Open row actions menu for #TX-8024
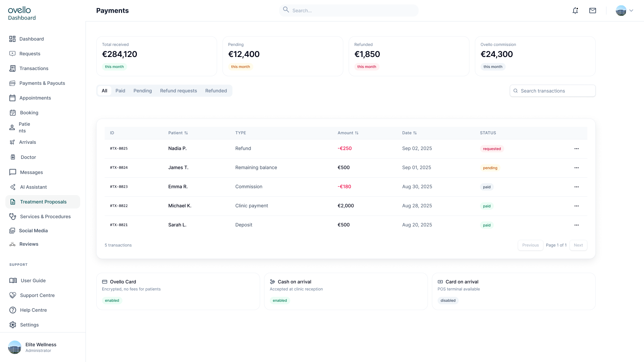This screenshot has width=644, height=362. click(x=577, y=168)
